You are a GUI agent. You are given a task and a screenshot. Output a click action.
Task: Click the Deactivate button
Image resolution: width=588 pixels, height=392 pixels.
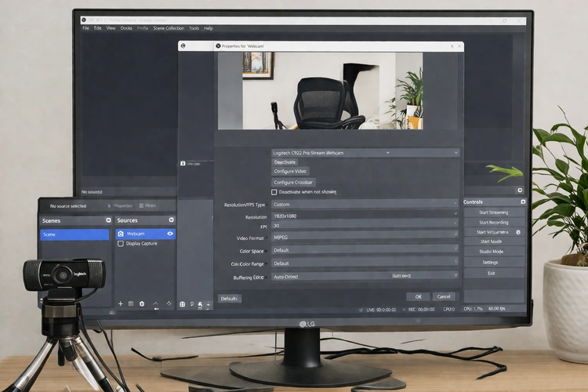click(285, 162)
